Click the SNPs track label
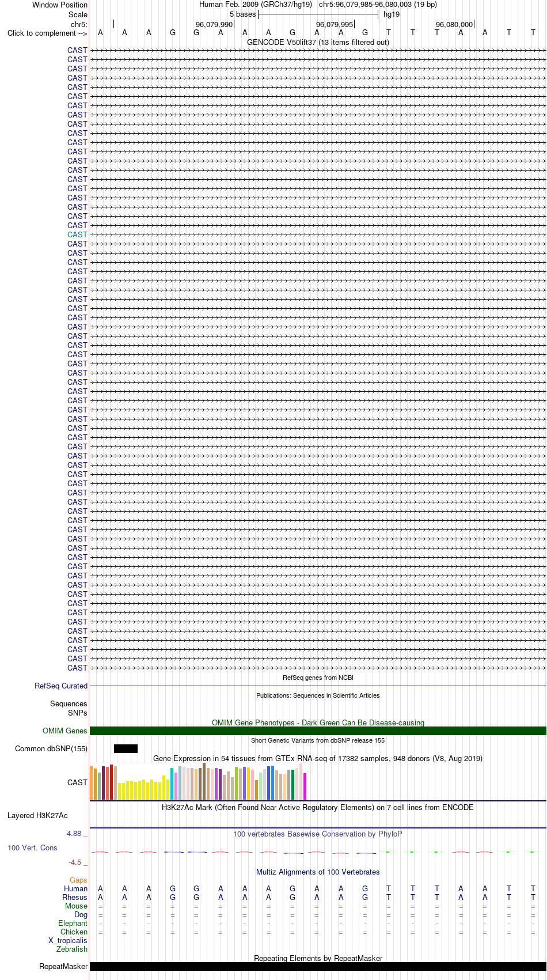The height and width of the screenshot is (980, 547). coord(77,713)
